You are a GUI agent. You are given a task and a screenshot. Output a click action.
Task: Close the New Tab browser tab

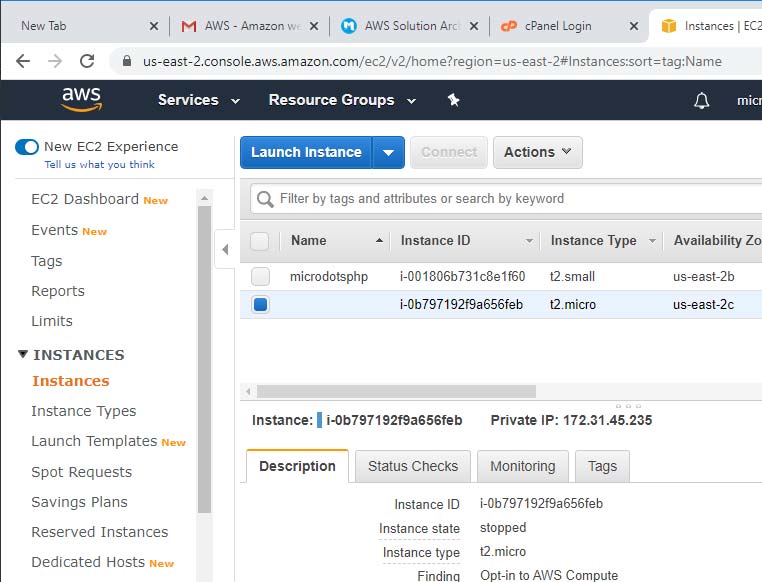[154, 26]
